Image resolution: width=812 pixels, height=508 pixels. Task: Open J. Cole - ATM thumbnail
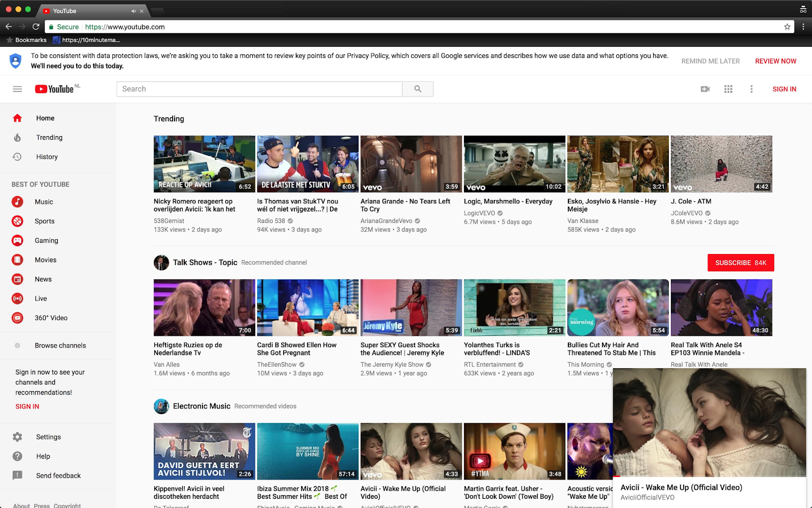[721, 164]
